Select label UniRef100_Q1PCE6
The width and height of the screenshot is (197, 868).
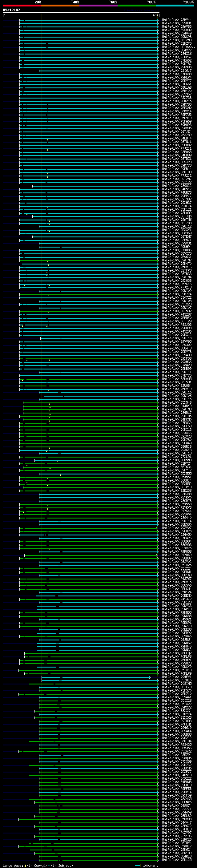click(176, 839)
